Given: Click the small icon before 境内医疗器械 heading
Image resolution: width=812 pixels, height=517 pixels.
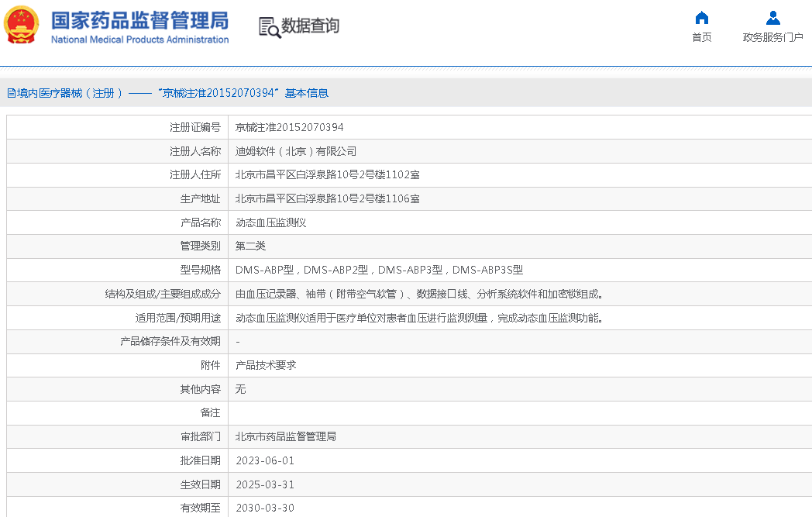Looking at the screenshot, I should pyautogui.click(x=10, y=93).
